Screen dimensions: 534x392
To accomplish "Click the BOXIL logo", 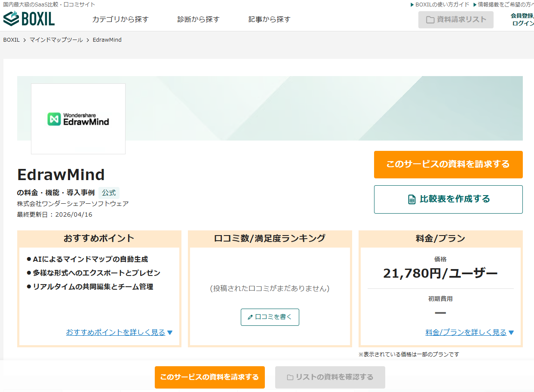I will coord(29,19).
